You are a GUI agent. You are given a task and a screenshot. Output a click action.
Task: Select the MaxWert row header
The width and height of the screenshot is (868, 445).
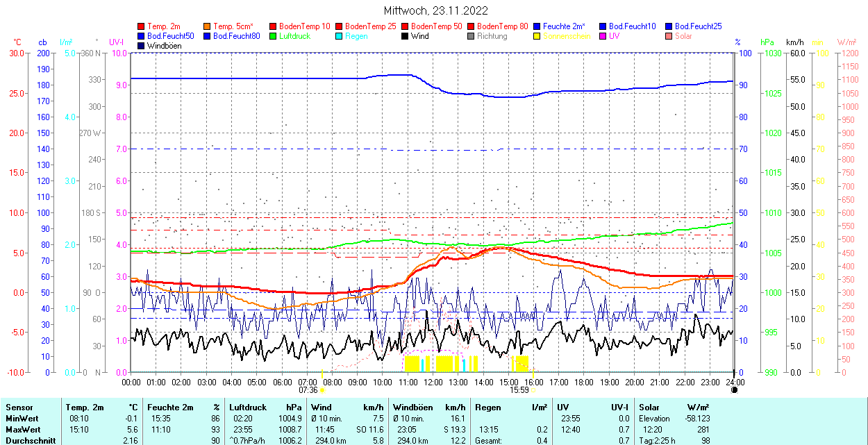[x=24, y=430]
